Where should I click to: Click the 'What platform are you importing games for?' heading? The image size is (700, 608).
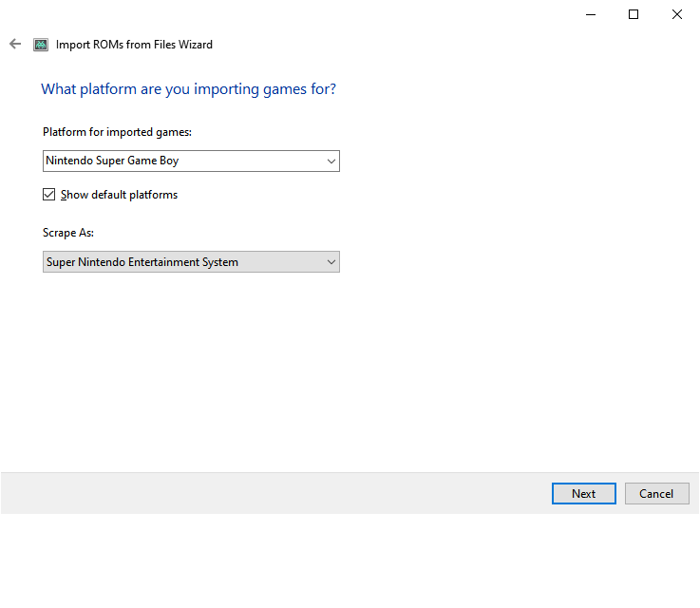[x=188, y=89]
